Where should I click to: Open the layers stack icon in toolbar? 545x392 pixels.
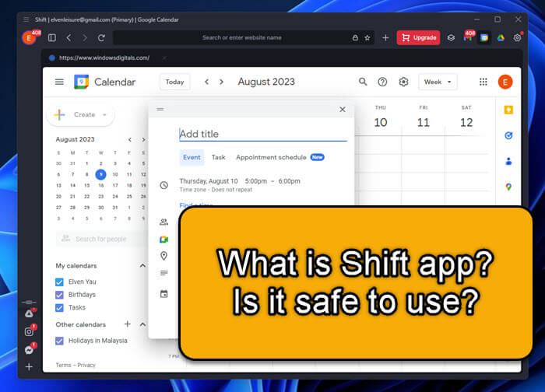pos(451,37)
